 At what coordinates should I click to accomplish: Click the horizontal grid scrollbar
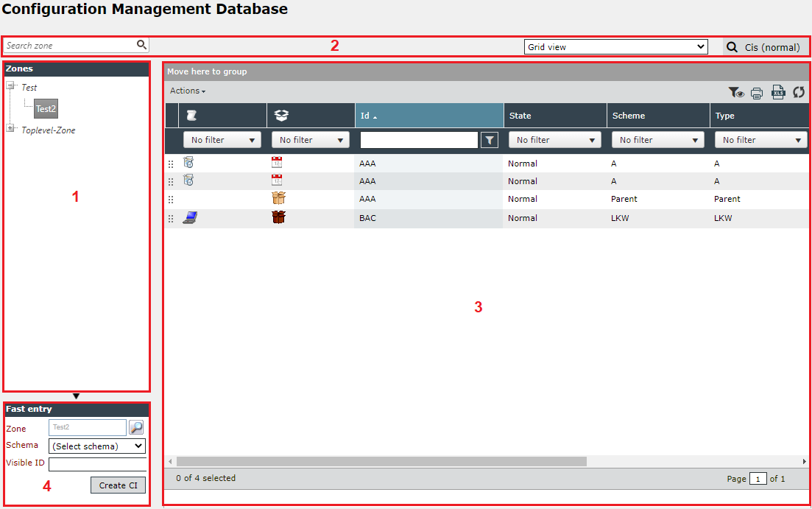tap(381, 461)
